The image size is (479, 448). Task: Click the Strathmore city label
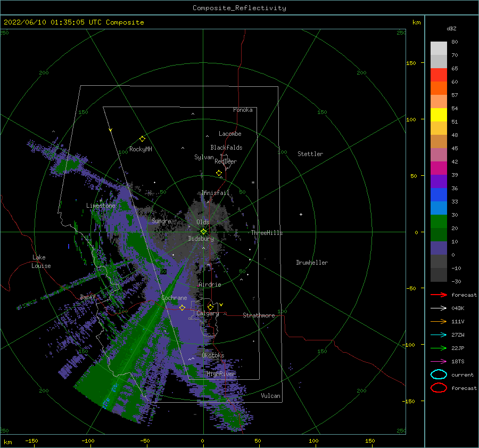click(259, 315)
